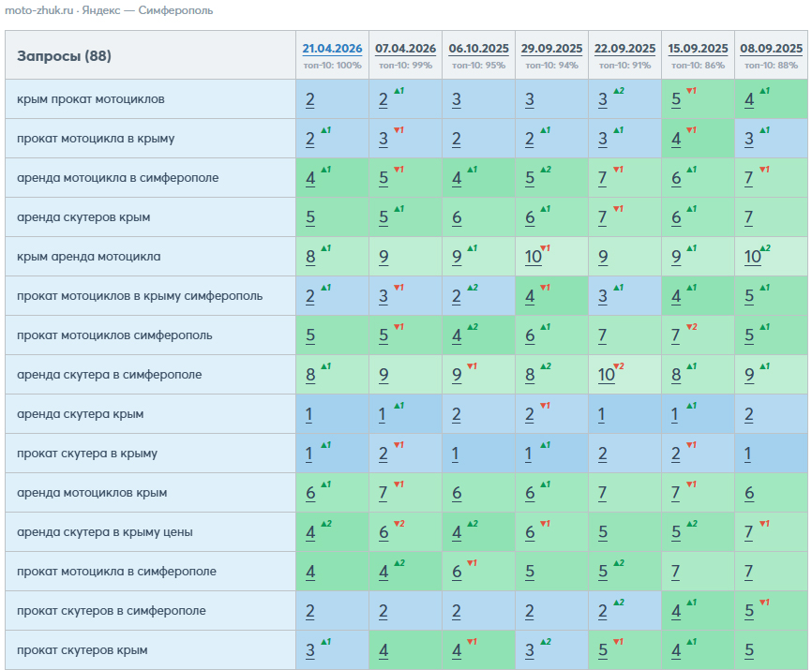The image size is (812, 670).
Task: Select the query аренда мотоцикла в симферополе
Action: [x=117, y=177]
